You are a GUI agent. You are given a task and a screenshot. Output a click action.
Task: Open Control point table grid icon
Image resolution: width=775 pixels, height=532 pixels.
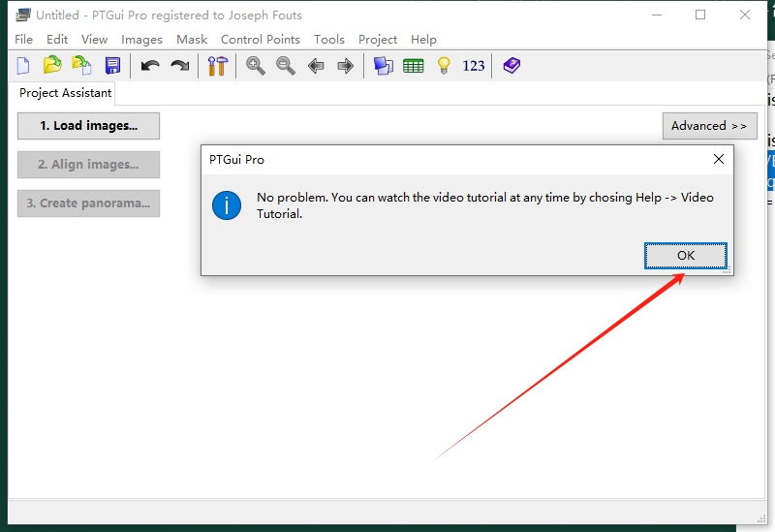point(414,66)
